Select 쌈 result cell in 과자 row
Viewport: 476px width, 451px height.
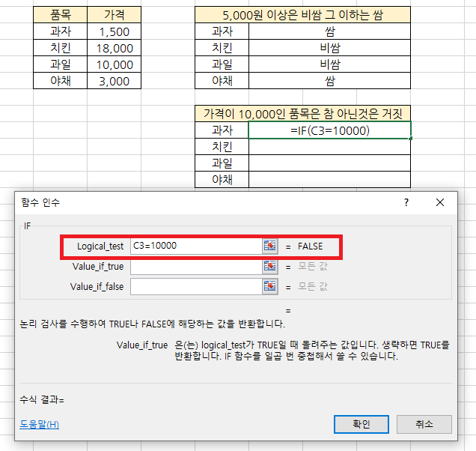coord(329,31)
